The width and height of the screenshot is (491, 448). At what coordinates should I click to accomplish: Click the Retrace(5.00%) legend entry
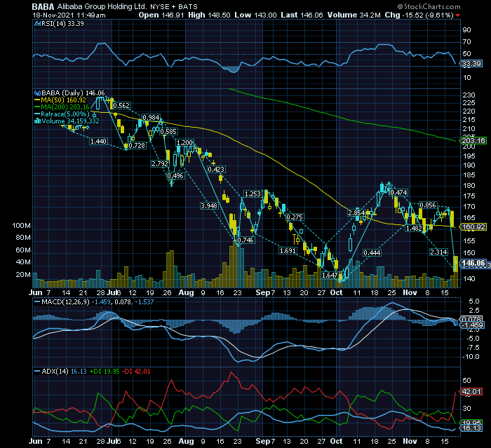65,114
